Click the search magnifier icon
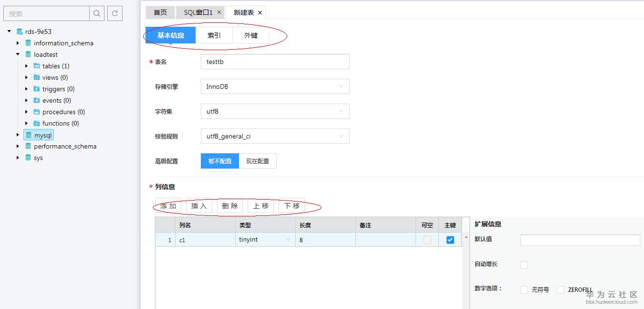644x309 pixels. tap(97, 13)
